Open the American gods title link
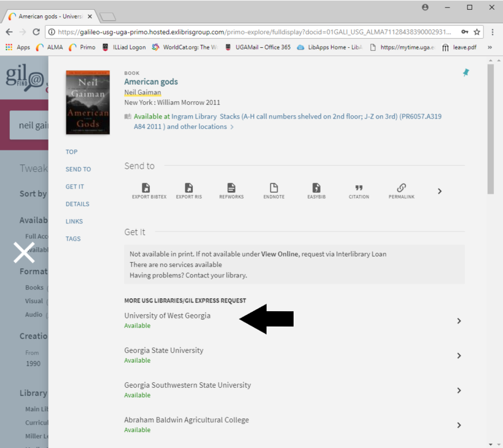This screenshot has width=503, height=448. [x=151, y=82]
